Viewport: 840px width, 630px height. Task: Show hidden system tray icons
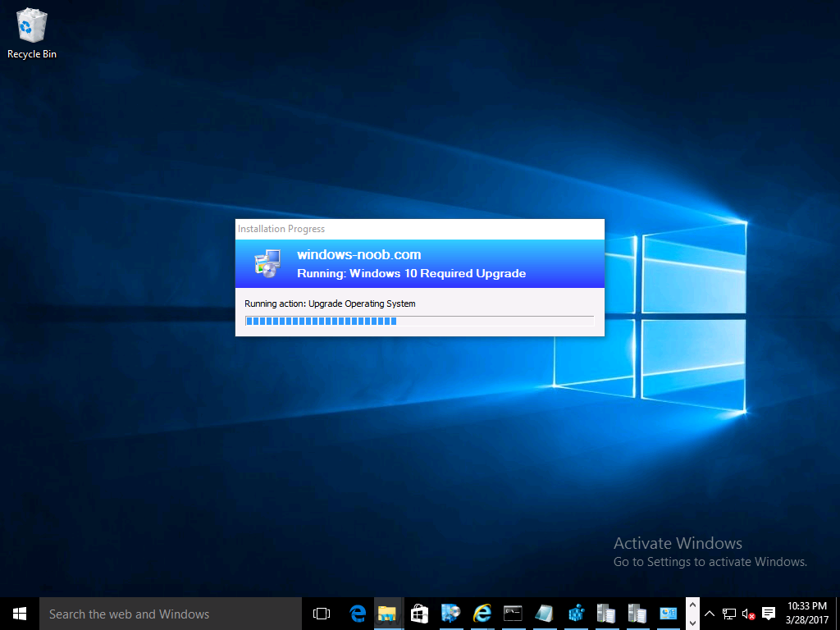point(710,614)
